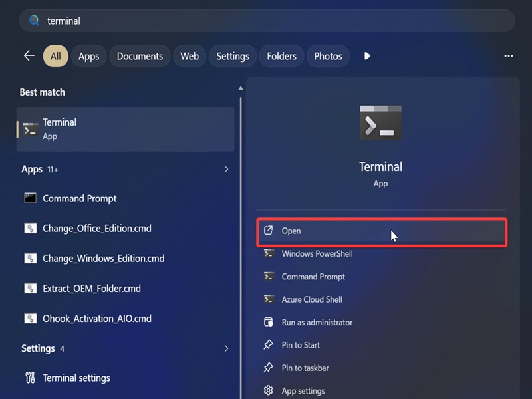Show more filters with the play arrow
The image size is (532, 399).
tap(367, 56)
